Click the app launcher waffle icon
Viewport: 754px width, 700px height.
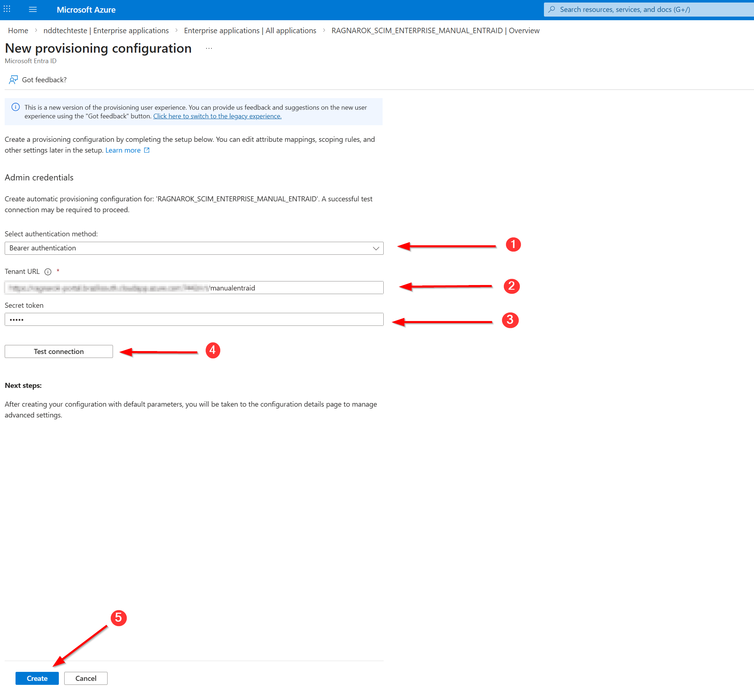point(7,9)
